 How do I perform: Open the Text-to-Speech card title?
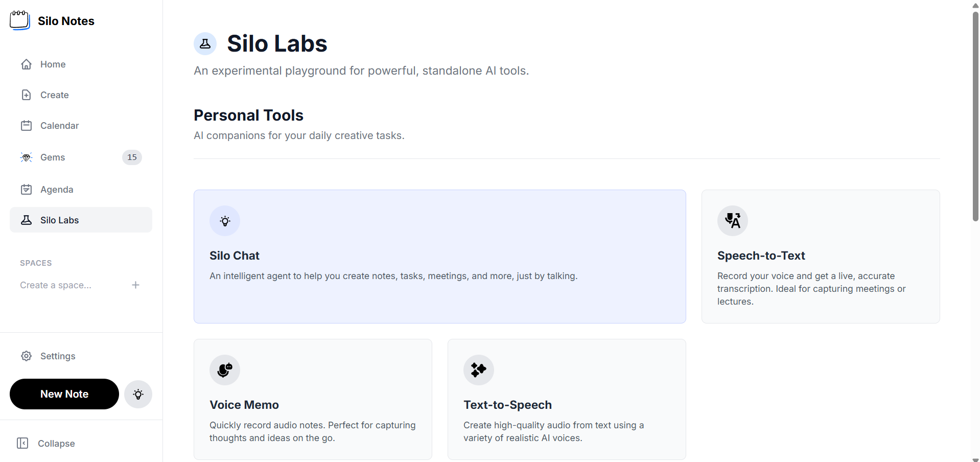click(507, 405)
